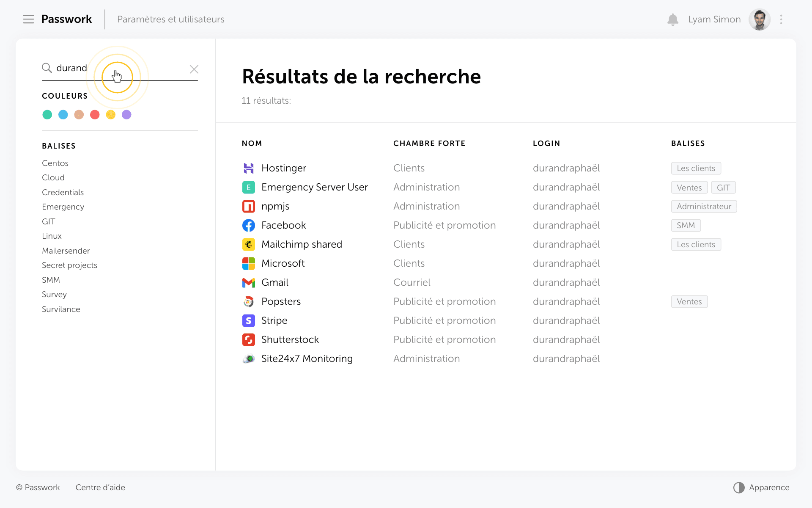
Task: Select the Mailersender tag filter
Action: [x=66, y=251]
